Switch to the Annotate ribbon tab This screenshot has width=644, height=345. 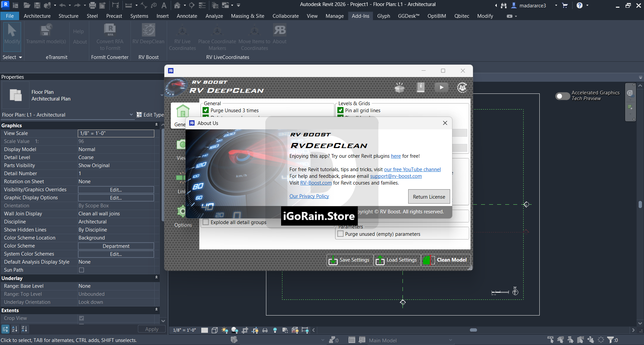click(x=187, y=16)
